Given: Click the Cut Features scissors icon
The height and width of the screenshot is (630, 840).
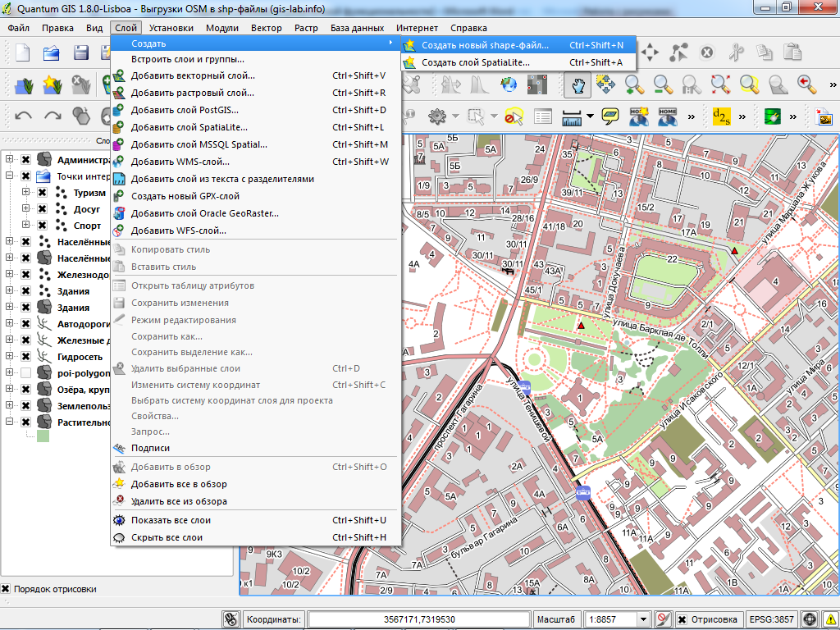Looking at the screenshot, I should click(x=736, y=52).
